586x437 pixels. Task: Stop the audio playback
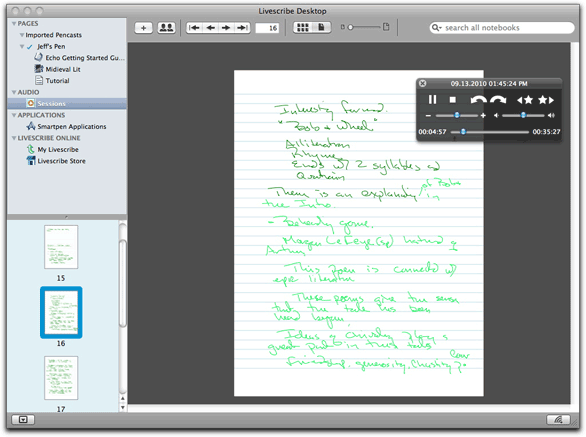(x=453, y=100)
